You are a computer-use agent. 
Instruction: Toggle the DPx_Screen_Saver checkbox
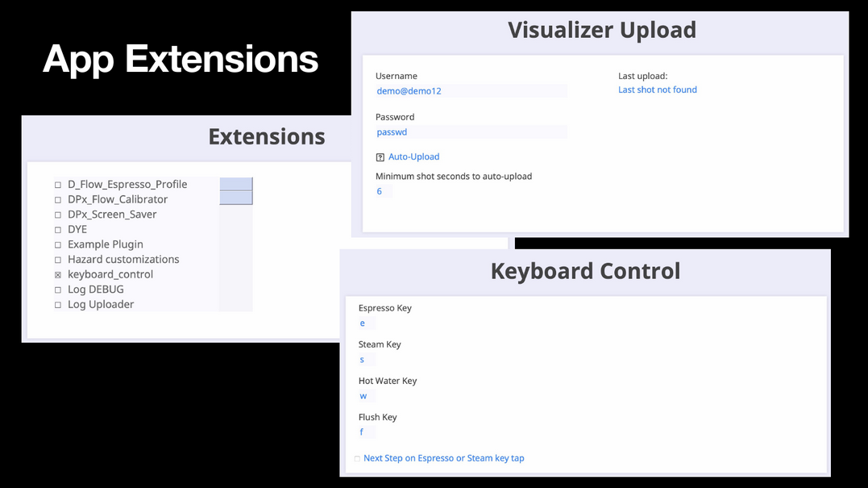(57, 215)
